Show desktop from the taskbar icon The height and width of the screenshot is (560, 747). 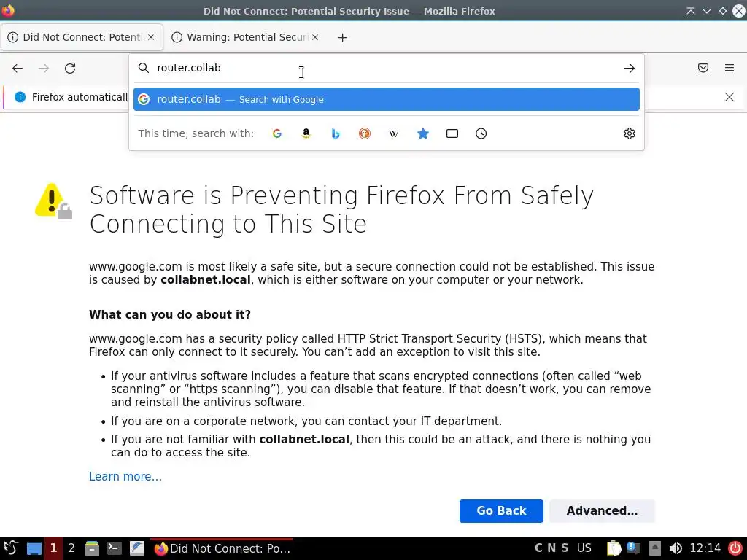click(34, 548)
